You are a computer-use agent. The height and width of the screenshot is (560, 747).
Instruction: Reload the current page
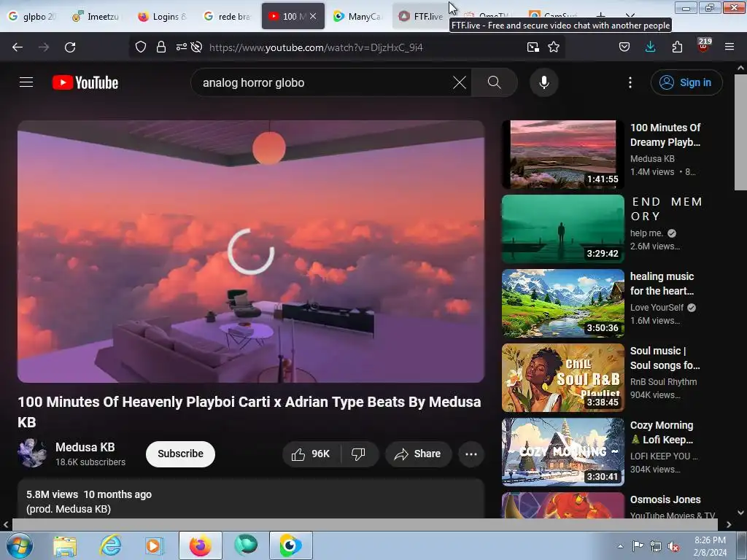tap(70, 47)
